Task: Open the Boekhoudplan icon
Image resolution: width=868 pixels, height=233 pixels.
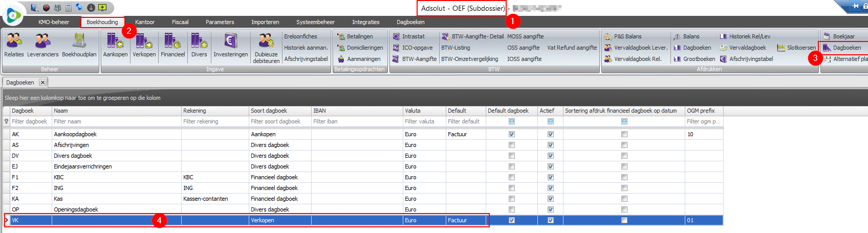Action: point(79,45)
